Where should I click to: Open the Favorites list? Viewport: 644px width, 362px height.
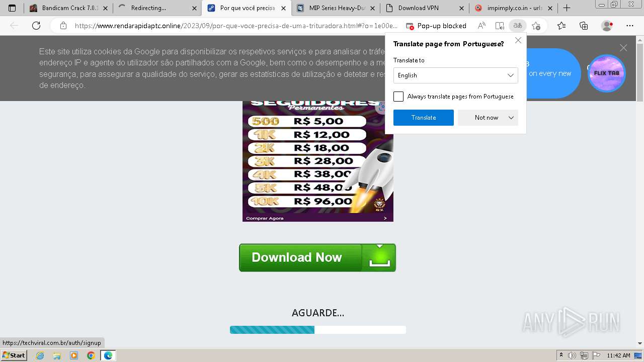point(561,26)
